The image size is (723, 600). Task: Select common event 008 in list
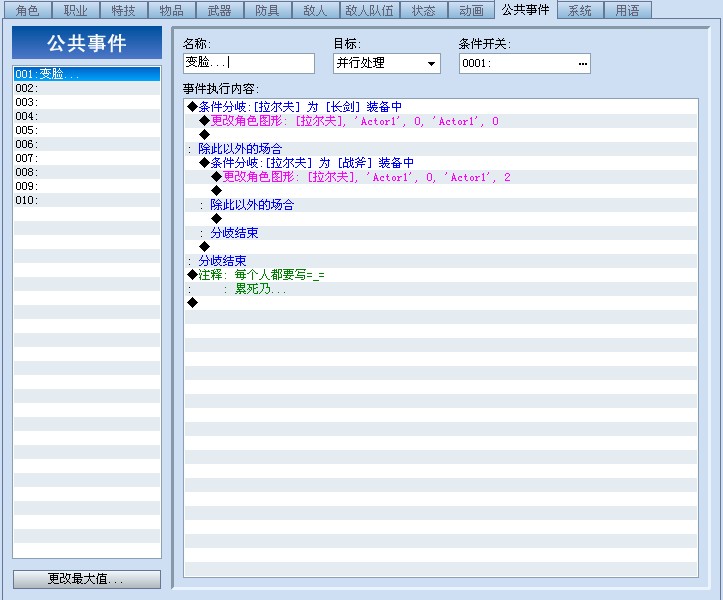point(87,172)
